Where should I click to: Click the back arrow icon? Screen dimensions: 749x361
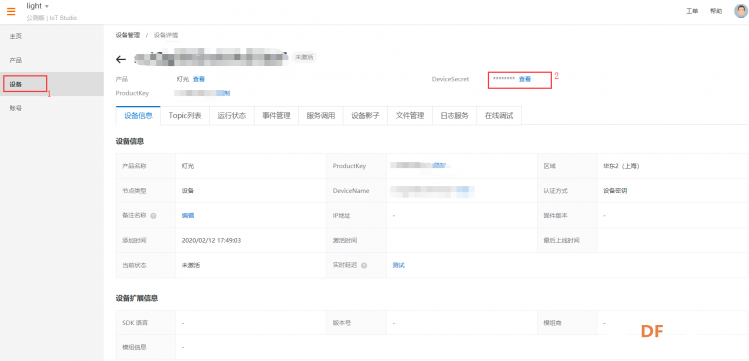click(121, 59)
